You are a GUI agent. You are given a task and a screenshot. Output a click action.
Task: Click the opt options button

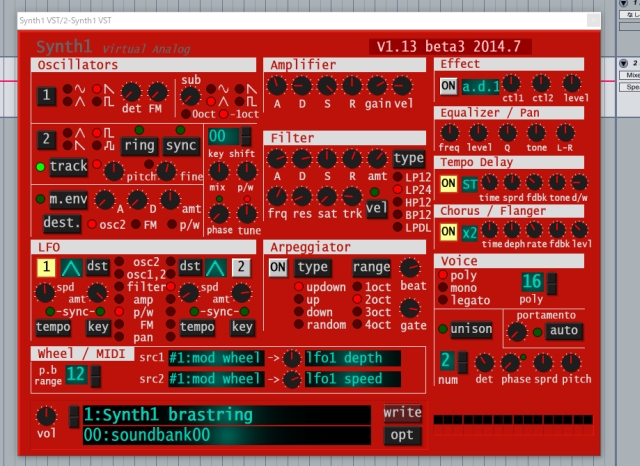tap(402, 434)
